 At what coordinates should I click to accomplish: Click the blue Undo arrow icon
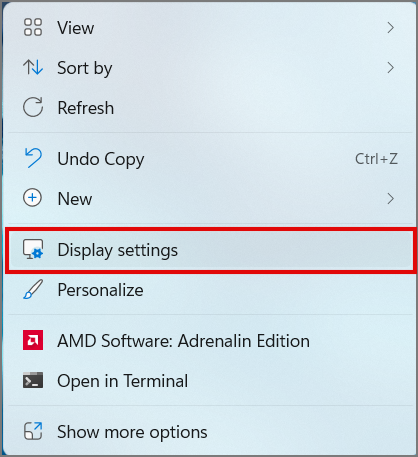pyautogui.click(x=33, y=158)
